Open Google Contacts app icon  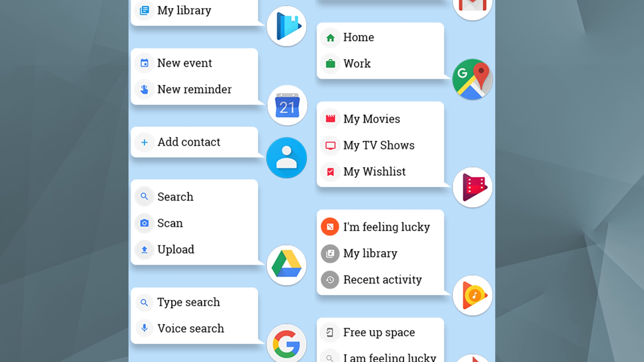(x=287, y=158)
